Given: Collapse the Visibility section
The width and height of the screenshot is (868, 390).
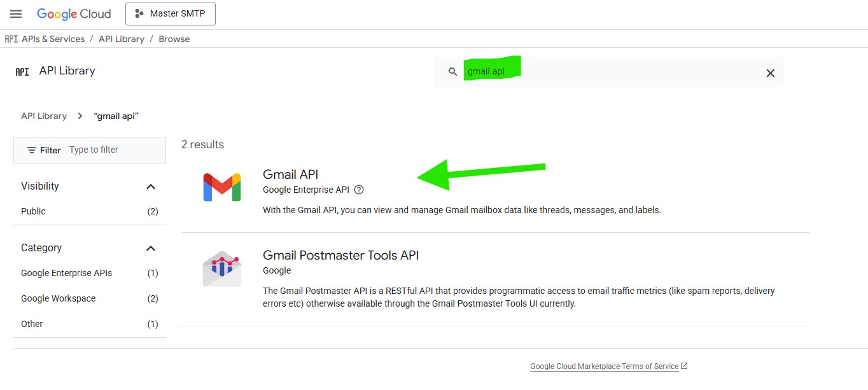Looking at the screenshot, I should (x=151, y=186).
